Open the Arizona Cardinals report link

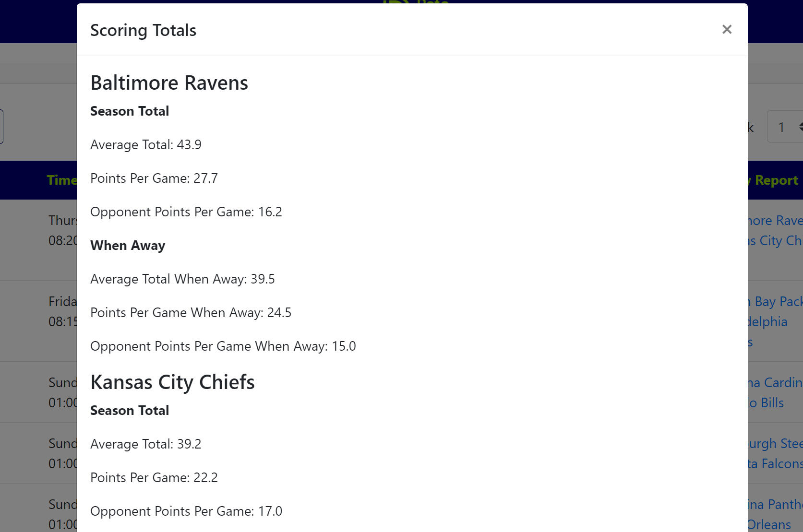(x=775, y=383)
